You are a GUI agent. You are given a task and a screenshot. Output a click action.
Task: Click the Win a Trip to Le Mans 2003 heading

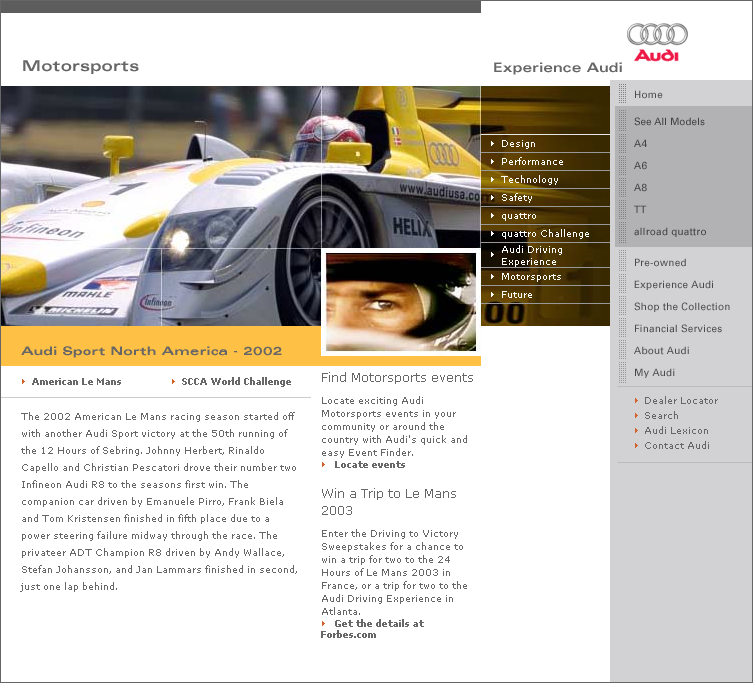coord(389,502)
